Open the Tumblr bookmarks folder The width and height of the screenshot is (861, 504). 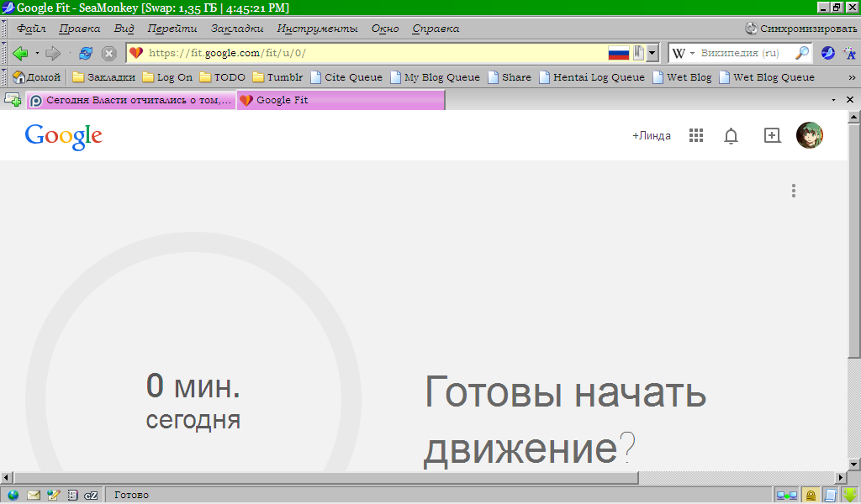click(277, 77)
